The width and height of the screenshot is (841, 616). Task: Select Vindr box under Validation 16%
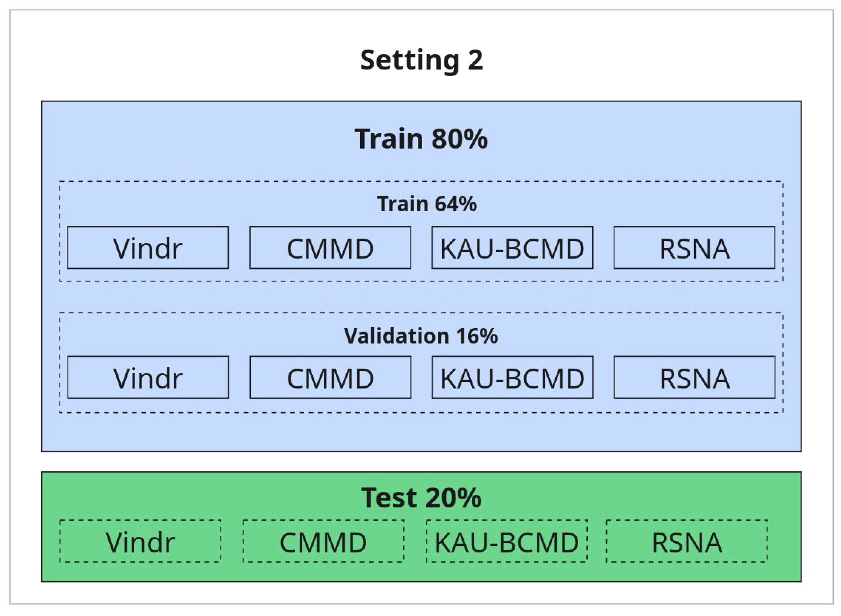148,377
